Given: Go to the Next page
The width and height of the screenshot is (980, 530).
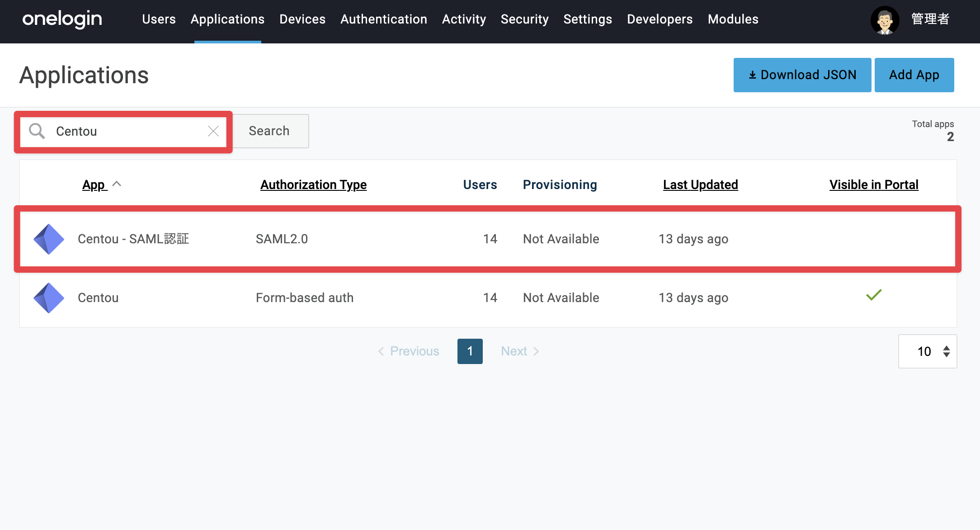Looking at the screenshot, I should (520, 351).
